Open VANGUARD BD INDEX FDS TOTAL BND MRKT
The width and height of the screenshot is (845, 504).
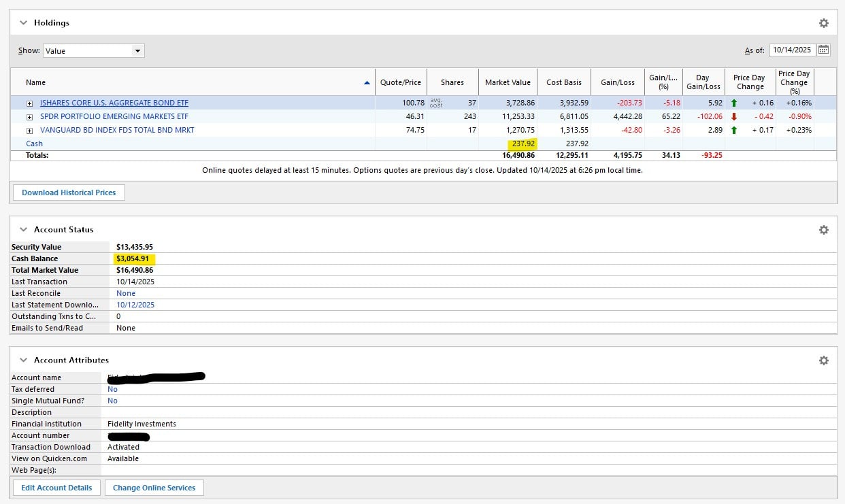click(117, 130)
